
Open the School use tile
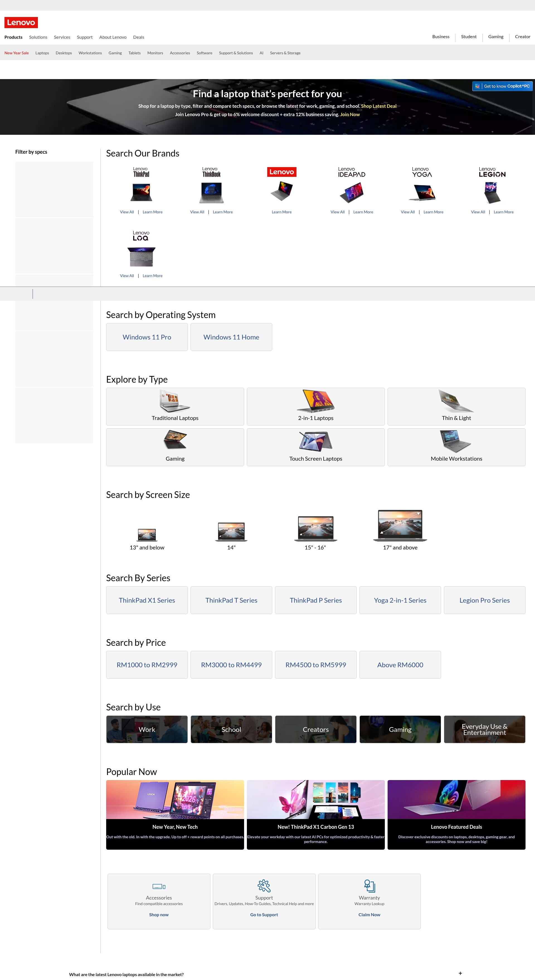click(231, 729)
